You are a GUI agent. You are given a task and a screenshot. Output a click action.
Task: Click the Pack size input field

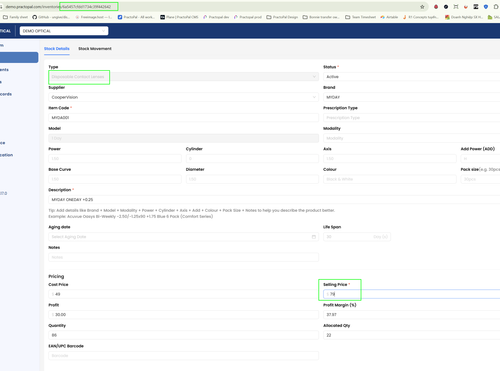click(480, 179)
